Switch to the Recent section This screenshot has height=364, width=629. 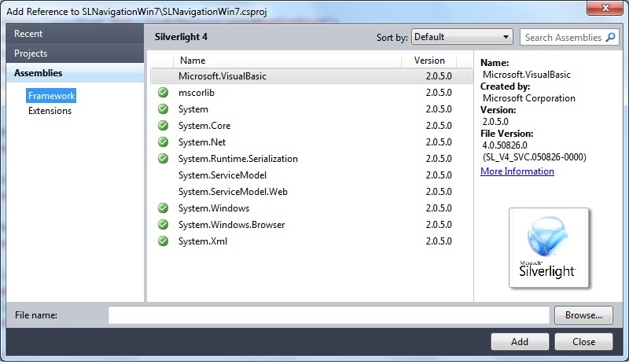coord(29,34)
